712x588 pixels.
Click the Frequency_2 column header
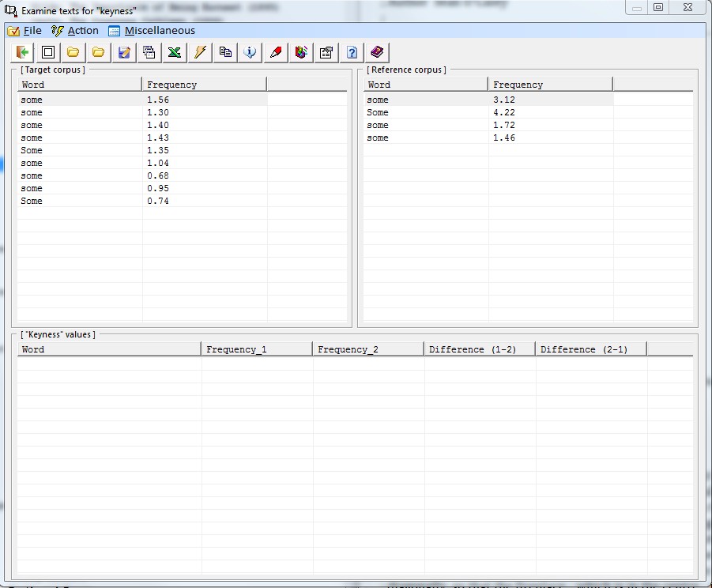point(367,349)
